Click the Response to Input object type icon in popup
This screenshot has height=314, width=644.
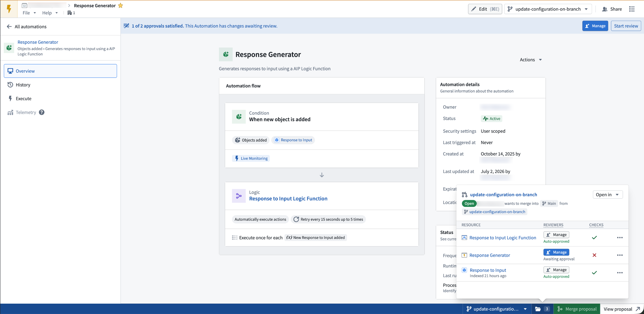click(x=464, y=270)
